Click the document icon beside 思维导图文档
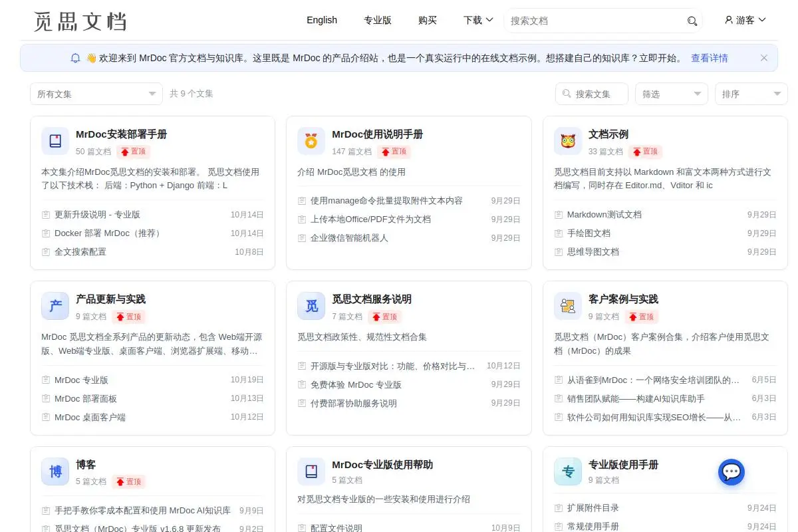798x532 pixels. coord(559,252)
